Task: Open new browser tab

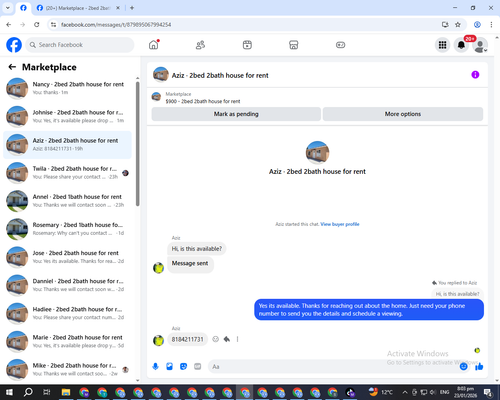Action: click(132, 8)
